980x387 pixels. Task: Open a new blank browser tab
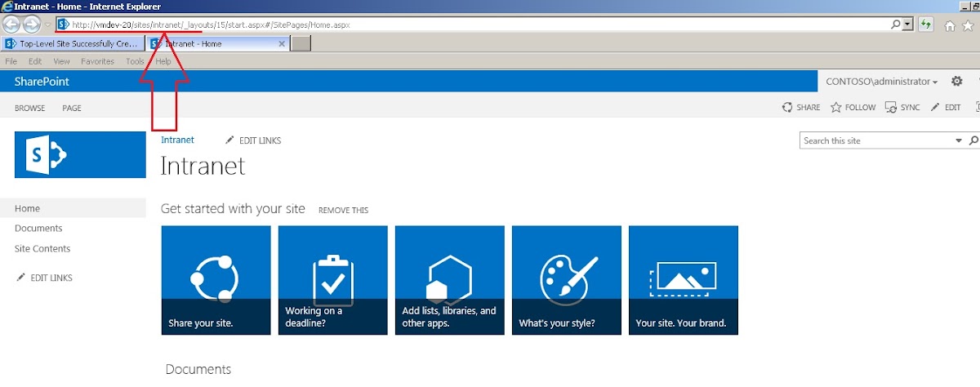[x=301, y=43]
